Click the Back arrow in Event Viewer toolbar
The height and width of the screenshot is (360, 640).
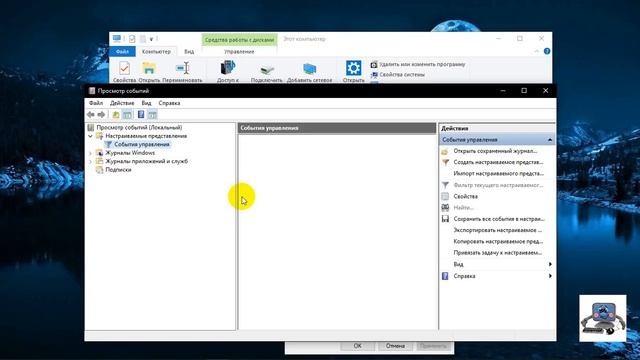click(x=91, y=115)
